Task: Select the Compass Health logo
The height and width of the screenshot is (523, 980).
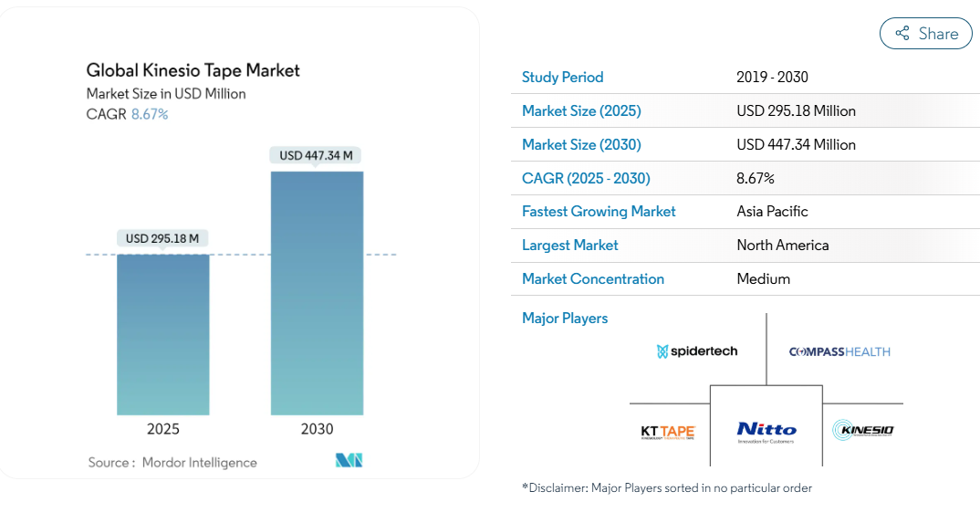Action: pos(839,351)
